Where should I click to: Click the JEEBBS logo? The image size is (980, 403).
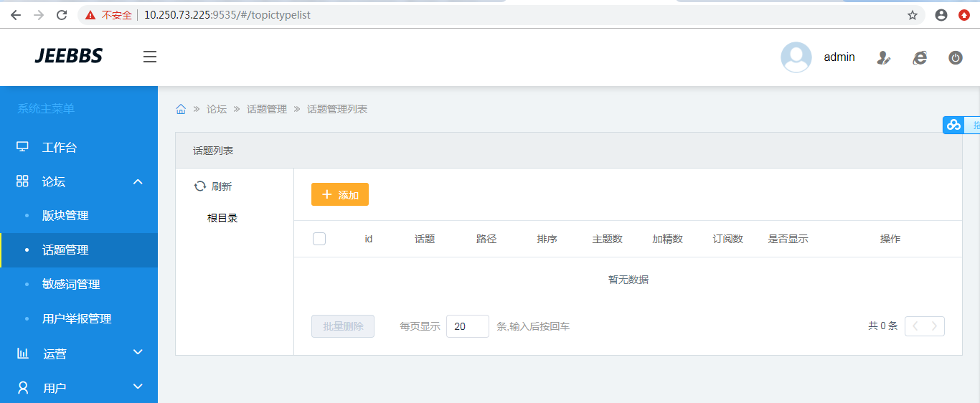coord(69,56)
